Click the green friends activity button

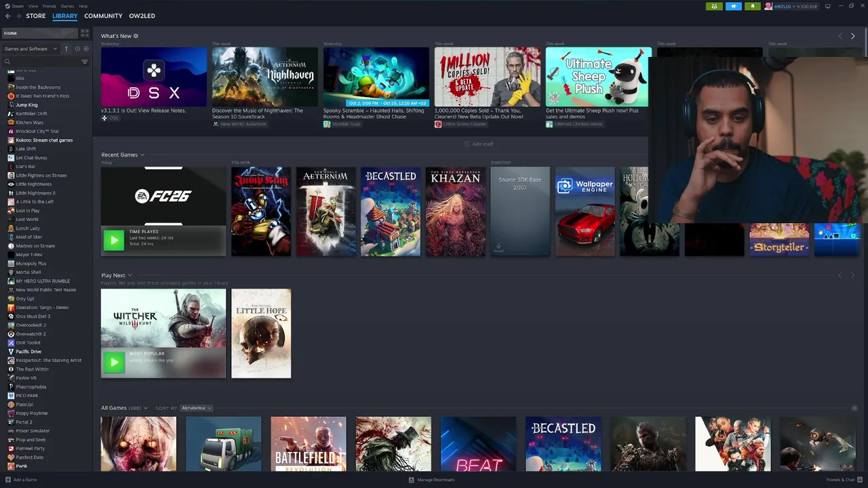(714, 6)
